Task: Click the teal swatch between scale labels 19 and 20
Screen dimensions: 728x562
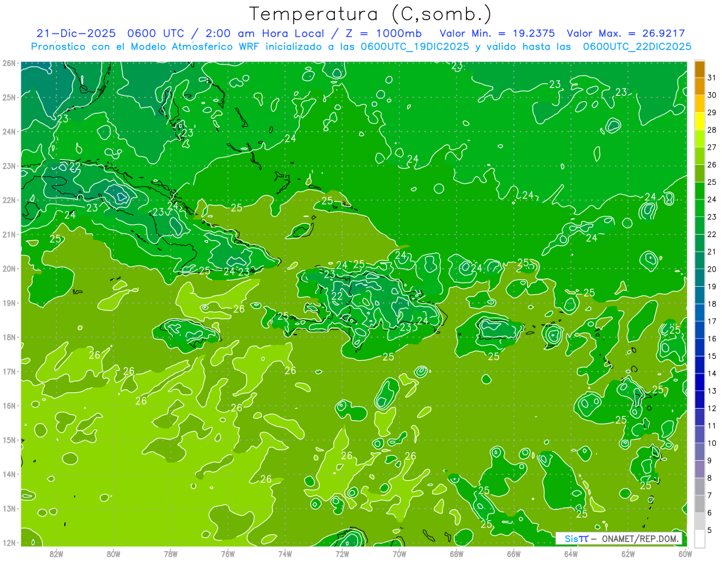Action: (x=699, y=278)
